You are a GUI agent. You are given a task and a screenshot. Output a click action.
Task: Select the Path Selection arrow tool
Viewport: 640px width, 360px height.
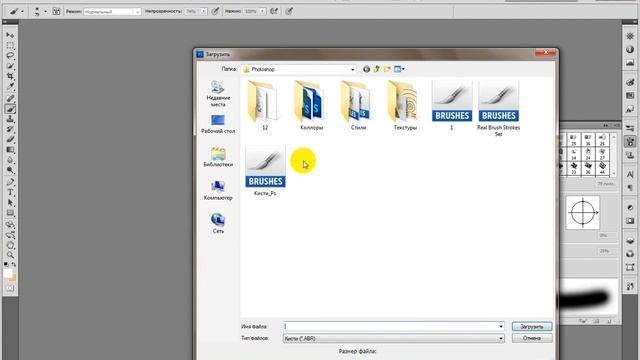[x=10, y=202]
